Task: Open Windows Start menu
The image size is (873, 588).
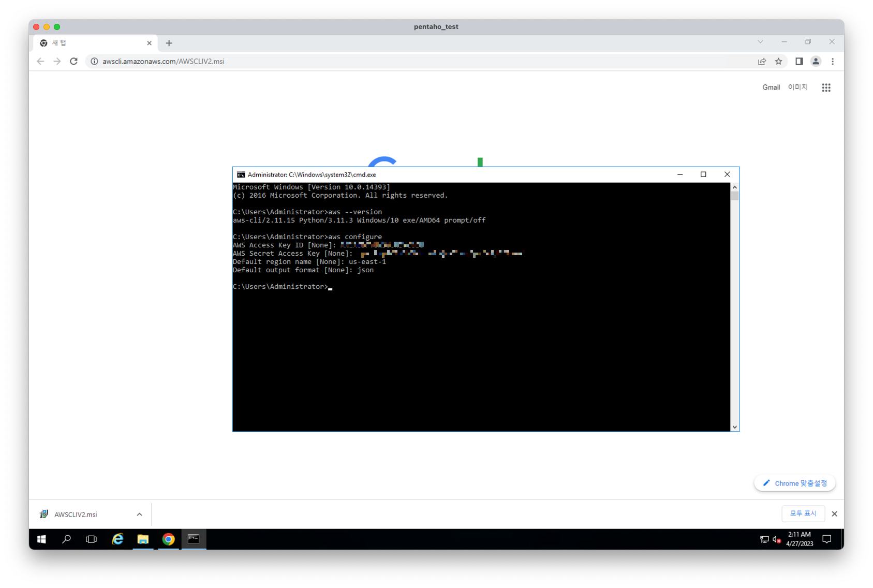Action: (41, 539)
